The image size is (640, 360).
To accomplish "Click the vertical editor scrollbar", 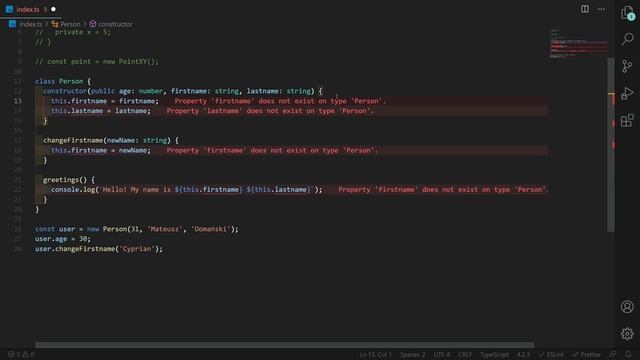I will (x=611, y=144).
